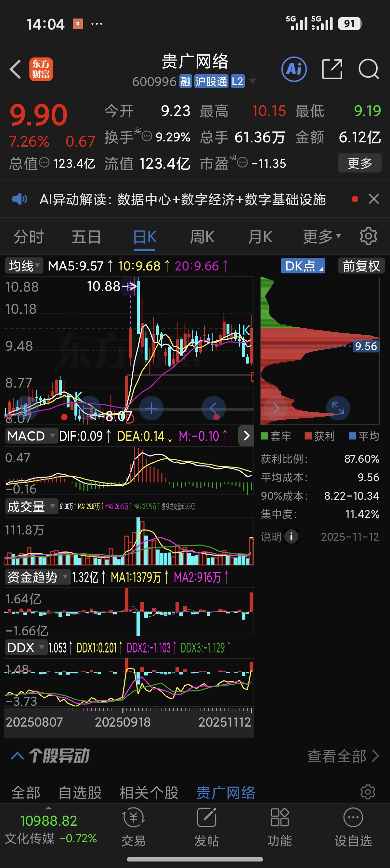The height and width of the screenshot is (868, 390).
Task: Select the 自选股 filter tab
Action: tap(80, 792)
